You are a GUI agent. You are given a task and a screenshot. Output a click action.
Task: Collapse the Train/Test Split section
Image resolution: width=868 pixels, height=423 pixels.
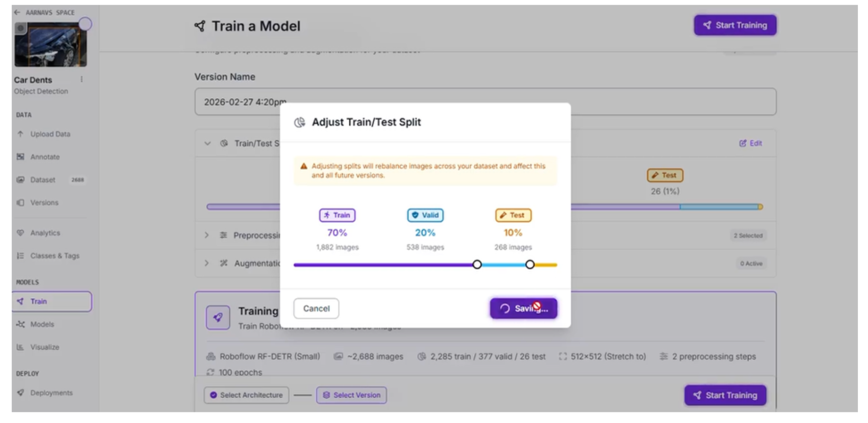207,144
